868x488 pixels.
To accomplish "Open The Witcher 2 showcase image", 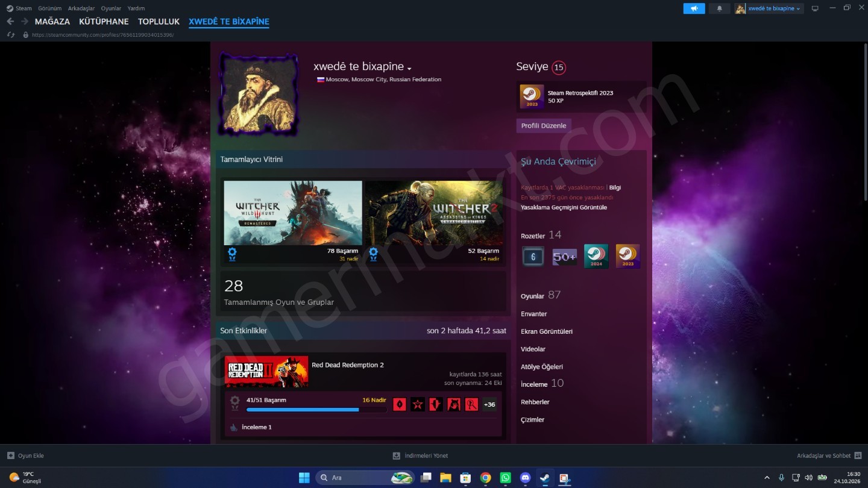I will (x=434, y=213).
